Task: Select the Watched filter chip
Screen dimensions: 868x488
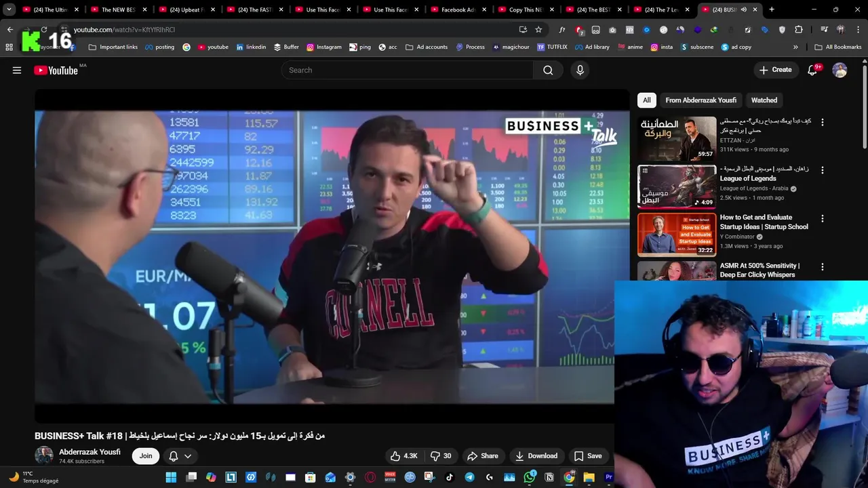Action: 764,100
